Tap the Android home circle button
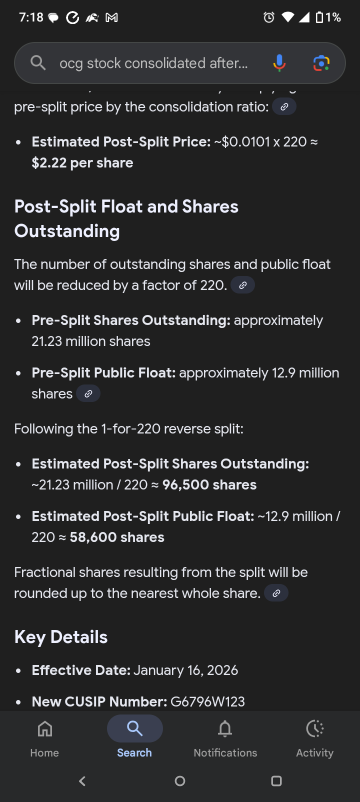Viewport: 360px width, 802px height. point(179,781)
